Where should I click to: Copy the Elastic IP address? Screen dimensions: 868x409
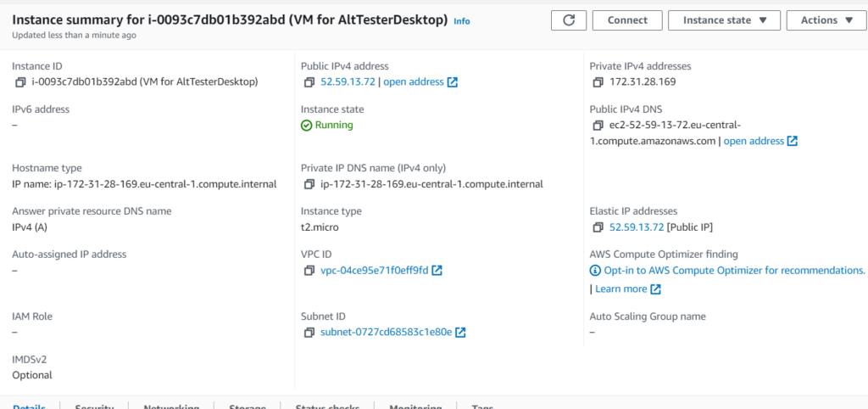[598, 227]
